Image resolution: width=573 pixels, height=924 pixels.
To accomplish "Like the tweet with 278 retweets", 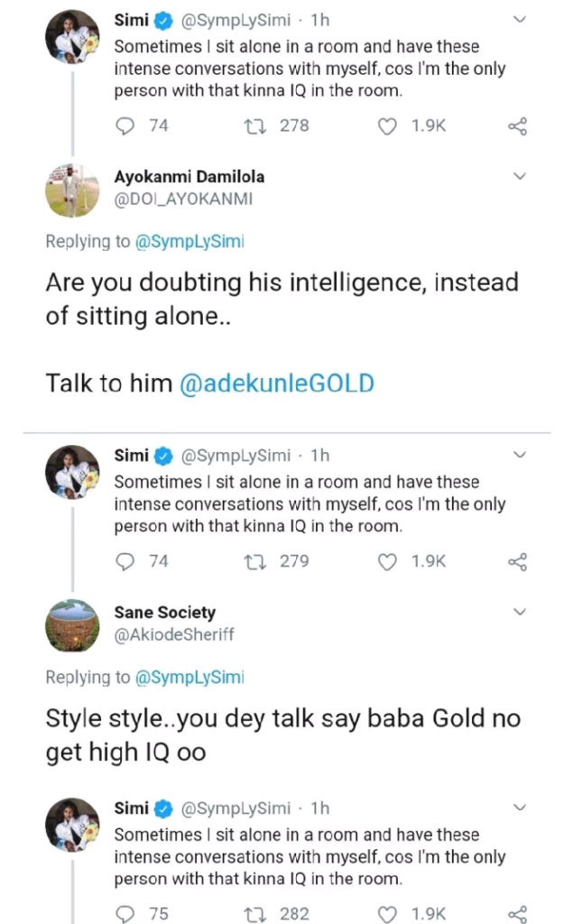I will point(387,126).
